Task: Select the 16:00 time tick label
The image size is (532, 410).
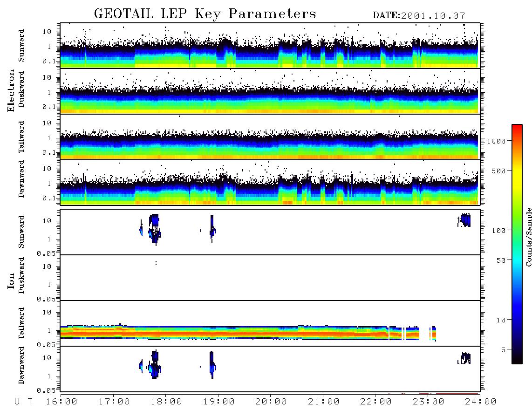Action: (x=62, y=402)
